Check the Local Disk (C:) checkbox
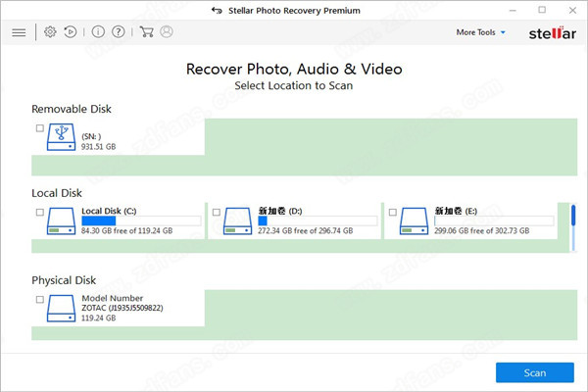 tap(40, 213)
